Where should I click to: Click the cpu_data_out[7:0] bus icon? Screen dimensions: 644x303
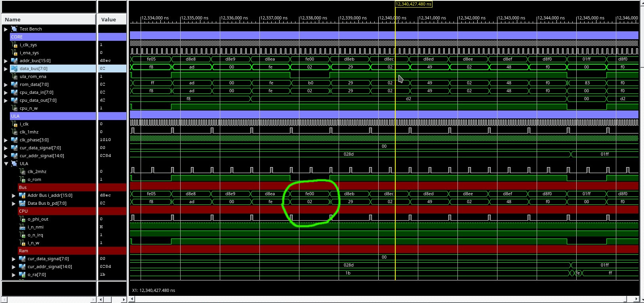[x=14, y=100]
